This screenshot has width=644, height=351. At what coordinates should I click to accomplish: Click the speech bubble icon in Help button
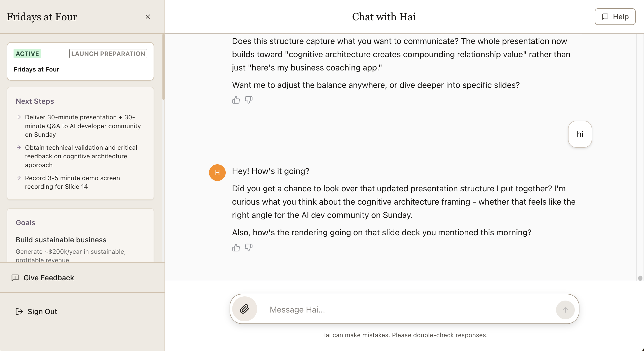coord(605,16)
